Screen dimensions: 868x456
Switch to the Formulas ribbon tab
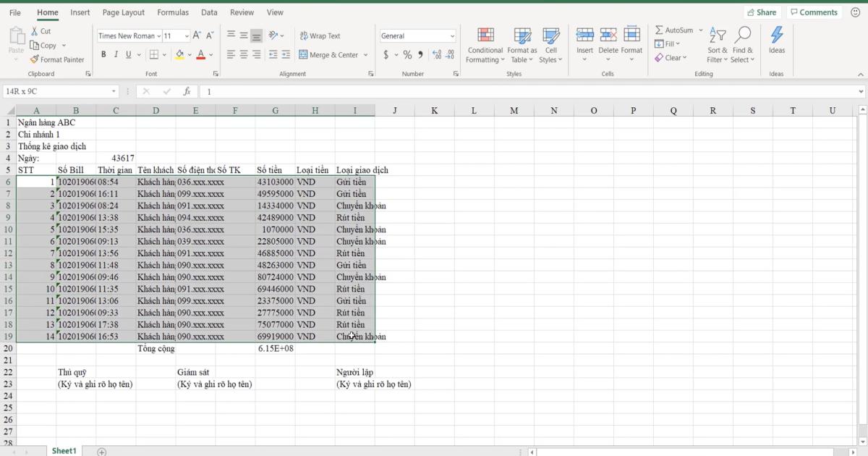point(173,12)
